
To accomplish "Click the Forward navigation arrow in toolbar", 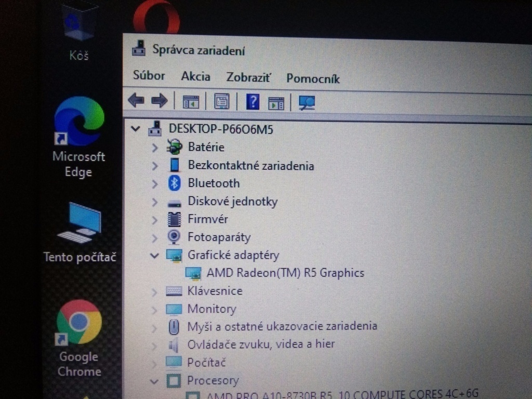I will (159, 100).
